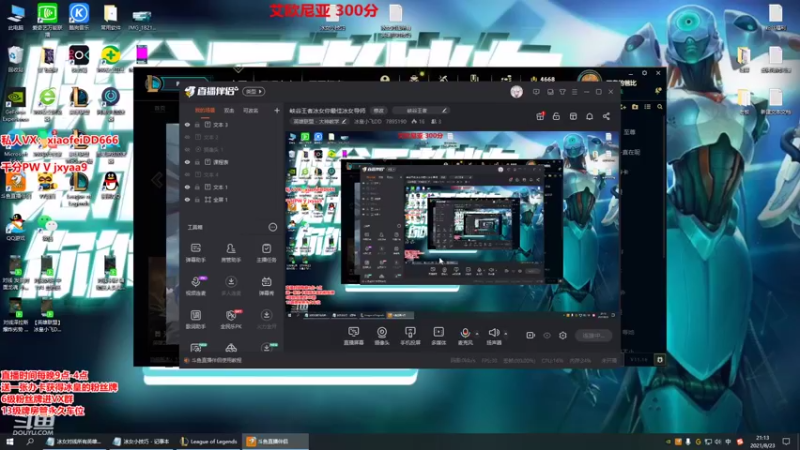
Task: Mute the 麦克风 microphone
Action: tap(465, 336)
